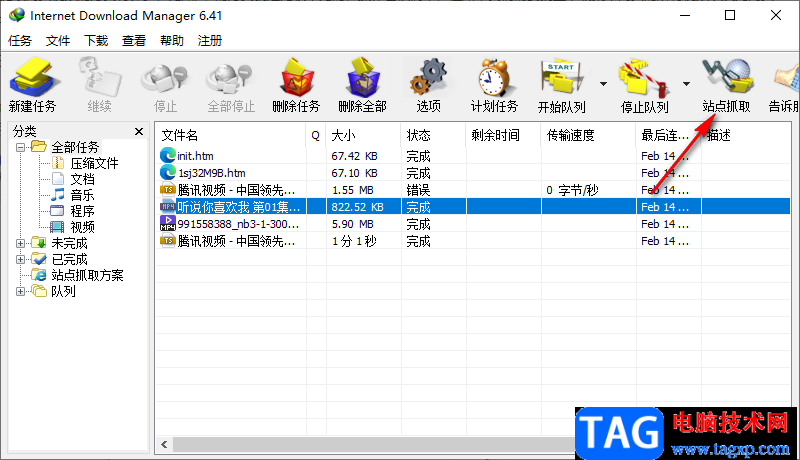Sort by 最后连... column header
The height and width of the screenshot is (460, 800).
click(669, 135)
